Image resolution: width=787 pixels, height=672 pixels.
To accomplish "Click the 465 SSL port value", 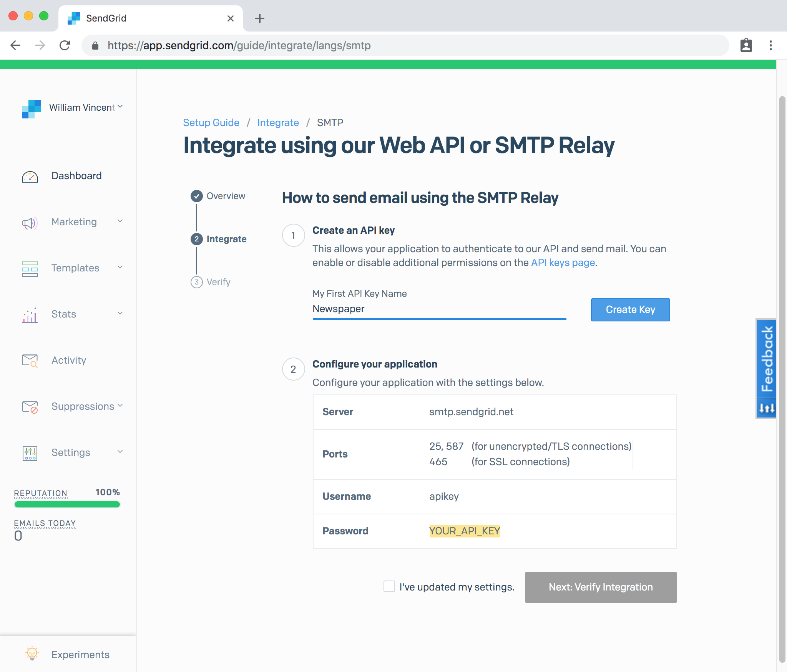I will [438, 462].
